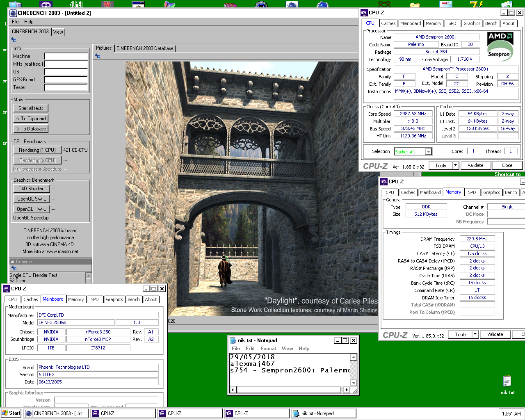Click the pushpin icon below the CINEBENCH 2003 tab
Image resolution: width=525 pixels, height=420 pixels.
coord(14,40)
